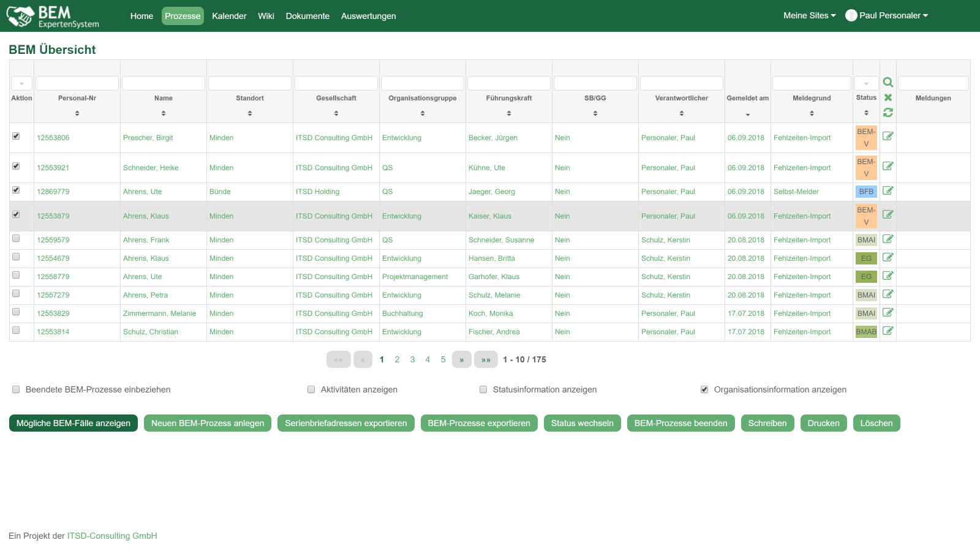Open the Kalender menu item

(229, 16)
